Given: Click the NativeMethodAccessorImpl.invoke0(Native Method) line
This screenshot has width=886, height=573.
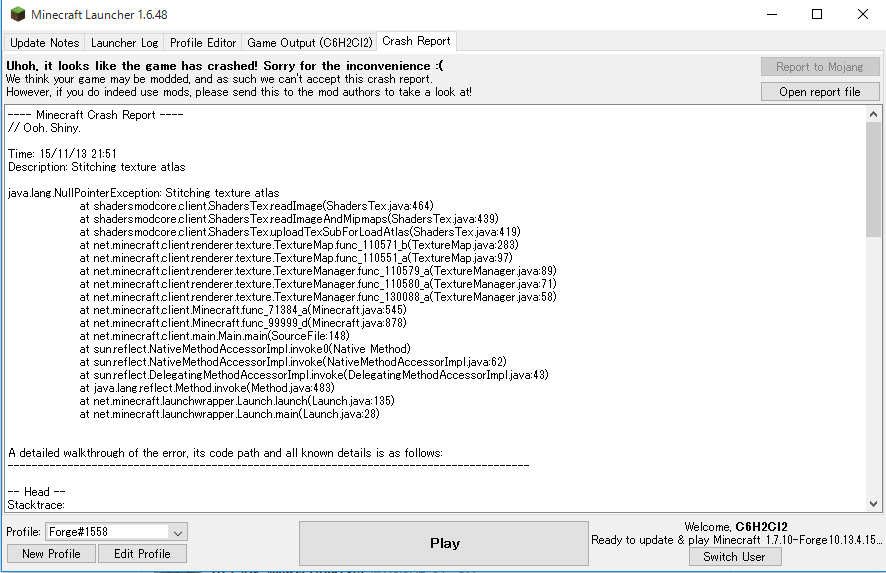Looking at the screenshot, I should click(x=245, y=349).
